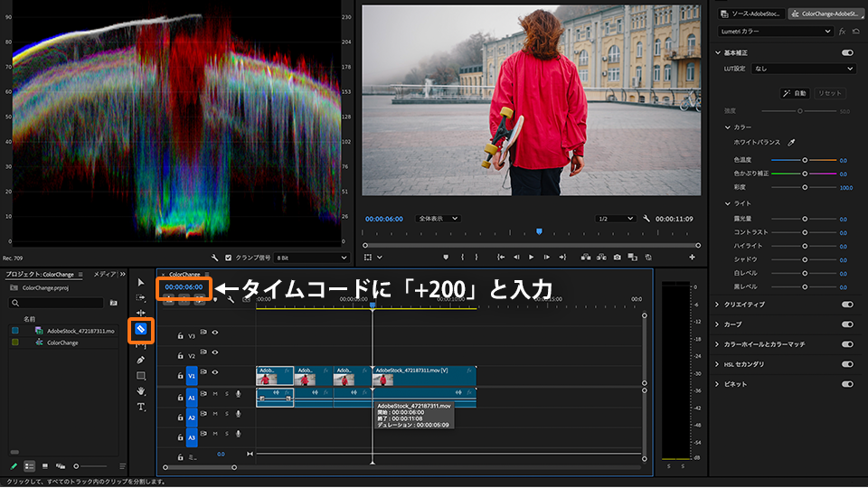Open the メディア panel tab
This screenshot has width=868, height=488.
click(x=104, y=274)
